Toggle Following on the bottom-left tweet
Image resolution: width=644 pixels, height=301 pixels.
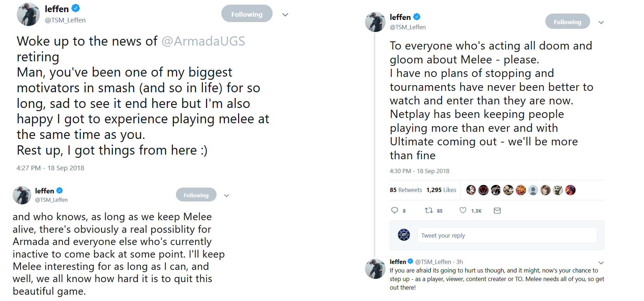196,195
